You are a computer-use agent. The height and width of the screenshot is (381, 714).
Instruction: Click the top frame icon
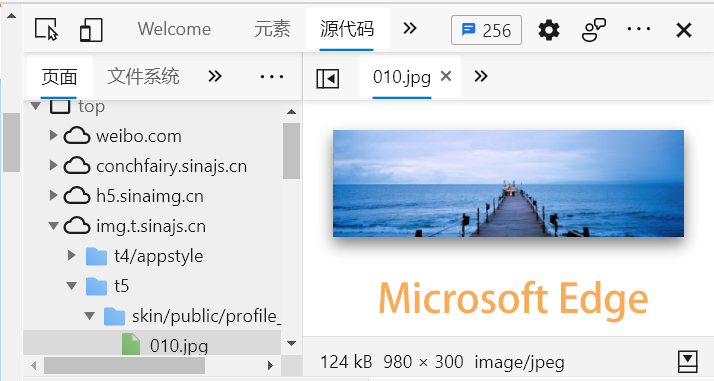click(x=60, y=107)
